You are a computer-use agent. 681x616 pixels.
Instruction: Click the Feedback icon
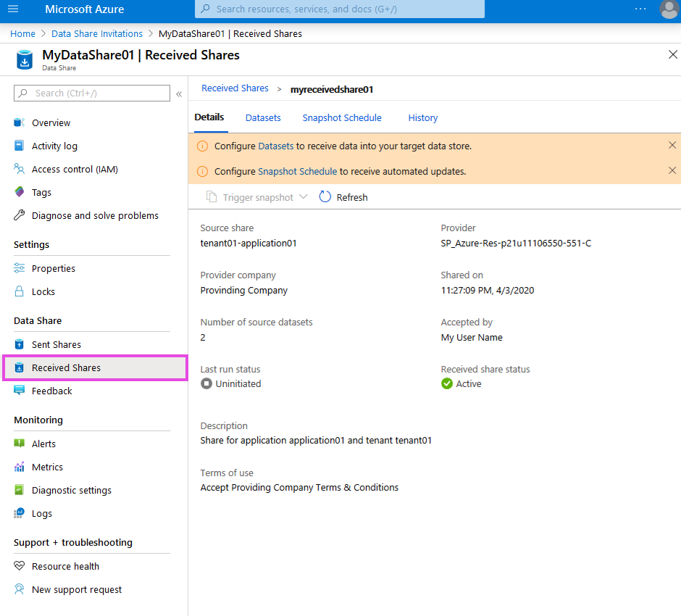click(19, 391)
